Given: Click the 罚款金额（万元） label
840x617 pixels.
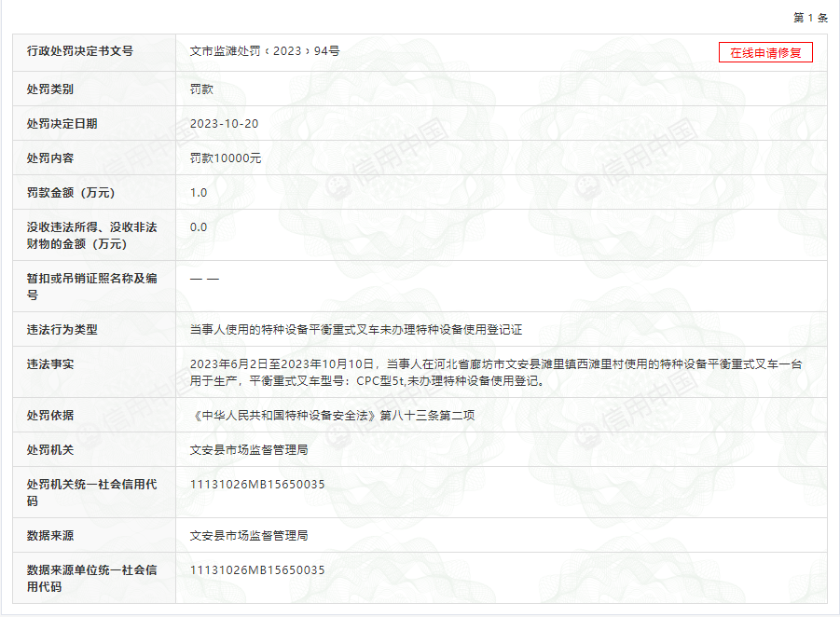Looking at the screenshot, I should pos(71,192).
